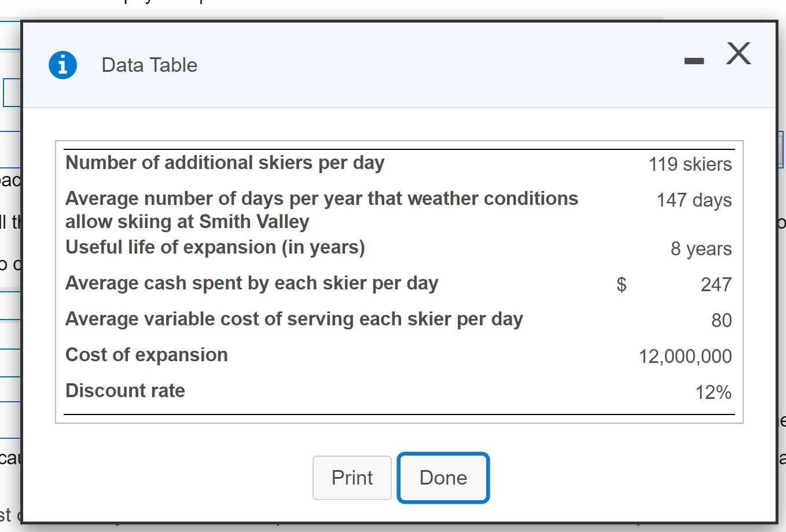Click the 12% discount rate value
Image resolution: width=786 pixels, height=532 pixels.
click(713, 391)
